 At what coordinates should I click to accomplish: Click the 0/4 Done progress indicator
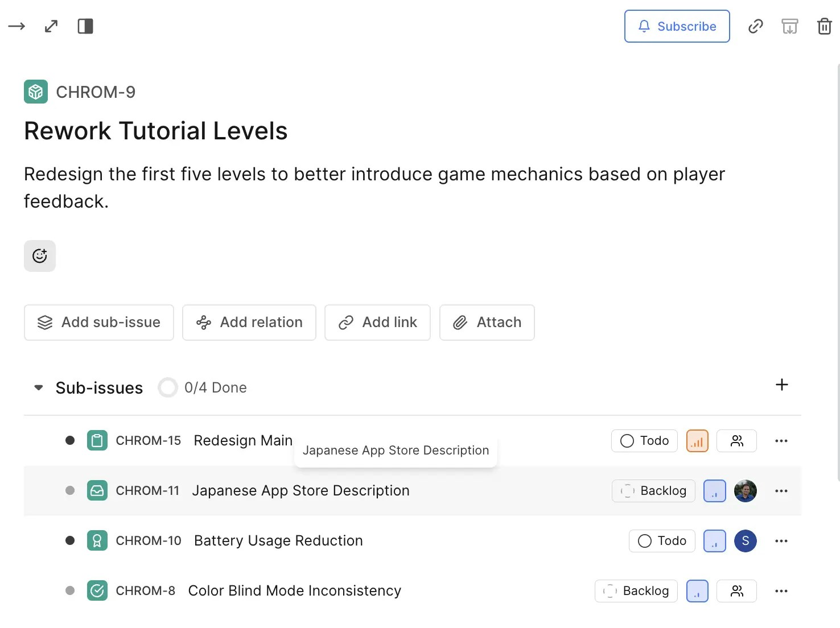203,388
